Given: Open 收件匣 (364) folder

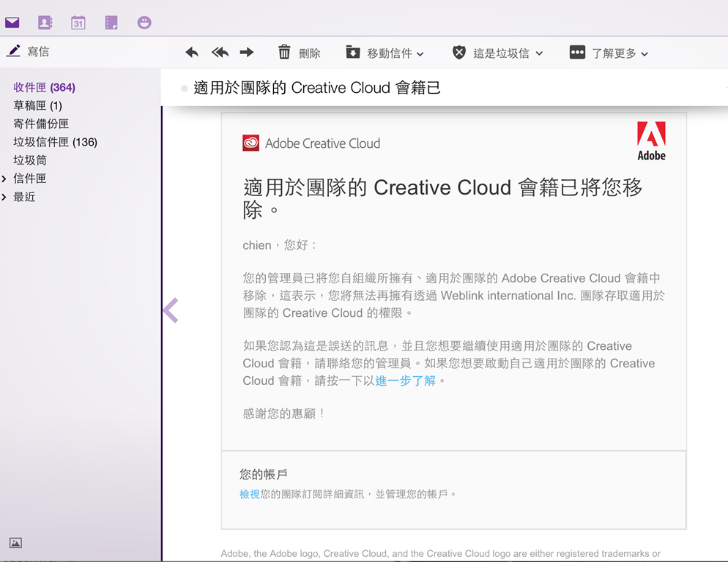Looking at the screenshot, I should (x=44, y=87).
